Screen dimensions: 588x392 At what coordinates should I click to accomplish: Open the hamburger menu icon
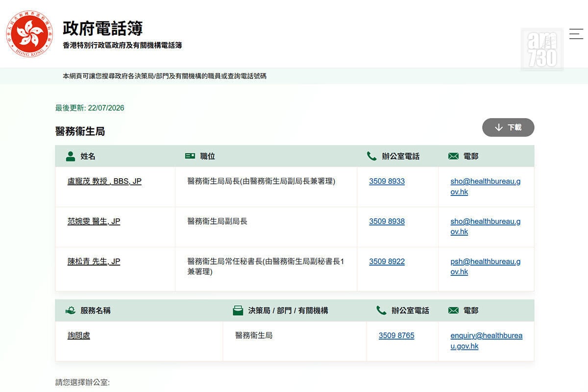coord(576,34)
